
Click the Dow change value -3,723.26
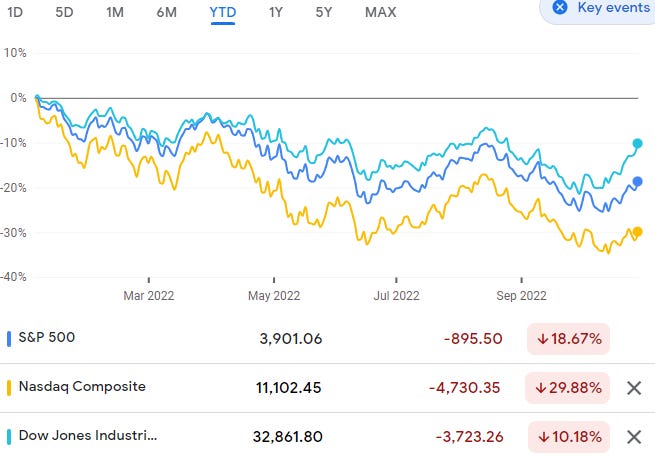click(x=470, y=437)
